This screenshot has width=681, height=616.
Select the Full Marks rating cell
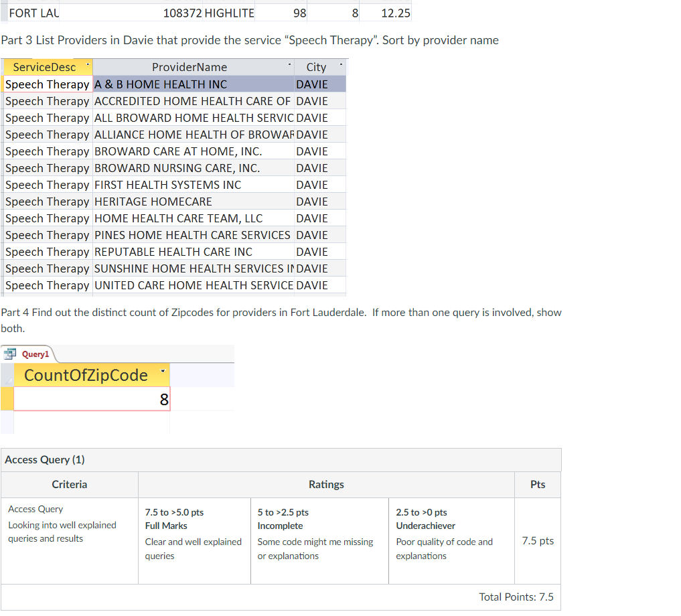pyautogui.click(x=194, y=541)
